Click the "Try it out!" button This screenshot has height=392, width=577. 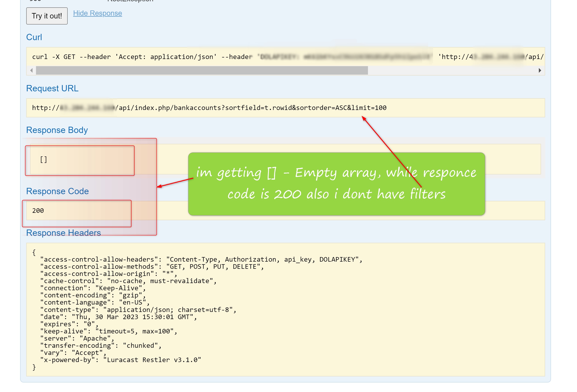(47, 16)
